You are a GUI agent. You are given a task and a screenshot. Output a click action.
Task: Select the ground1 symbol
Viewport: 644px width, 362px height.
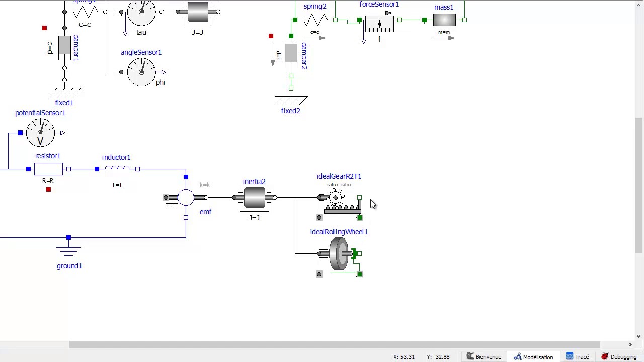coord(68,249)
